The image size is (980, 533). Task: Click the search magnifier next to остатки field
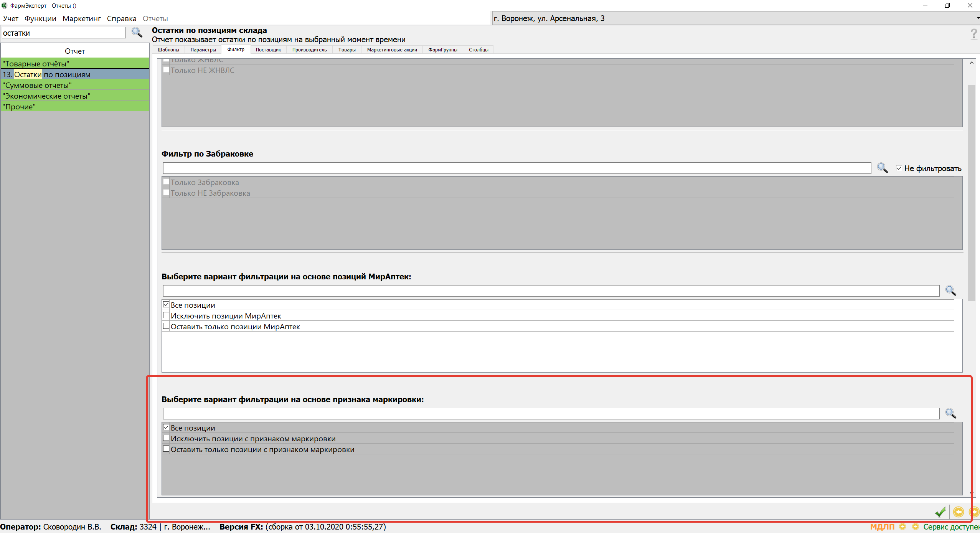point(137,33)
